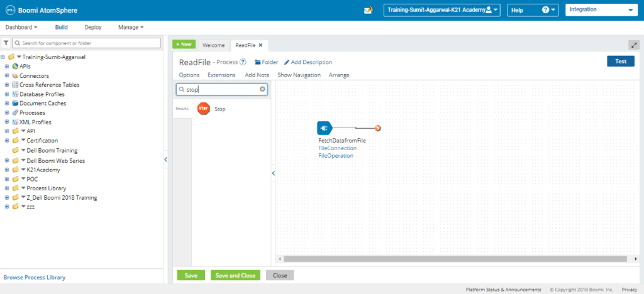Image resolution: width=644 pixels, height=294 pixels.
Task: Switch to the ReadFile tab
Action: [246, 45]
